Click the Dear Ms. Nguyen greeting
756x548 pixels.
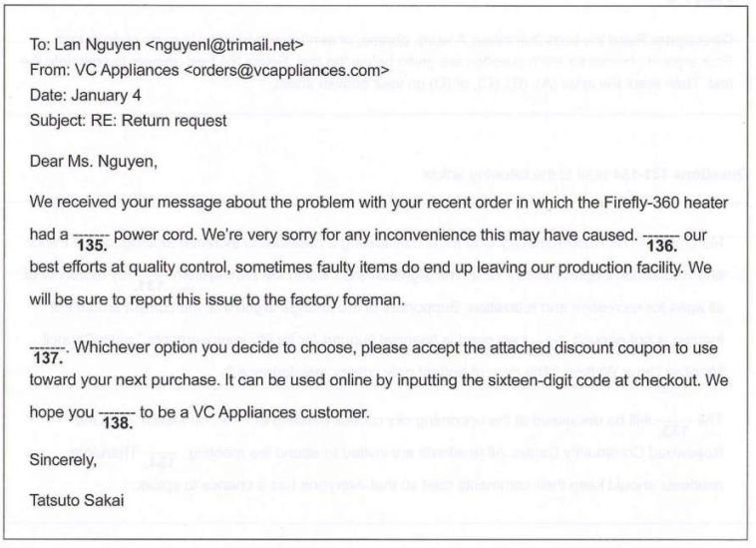click(94, 161)
